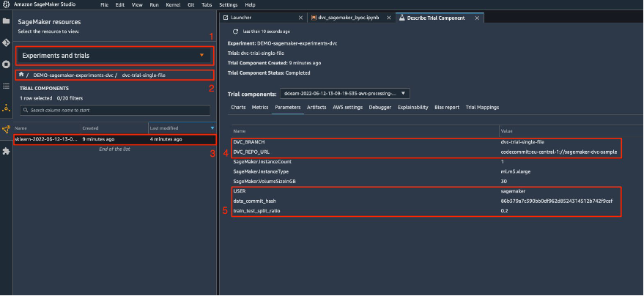
Task: Close the Describe Trial Component tab
Action: click(477, 18)
